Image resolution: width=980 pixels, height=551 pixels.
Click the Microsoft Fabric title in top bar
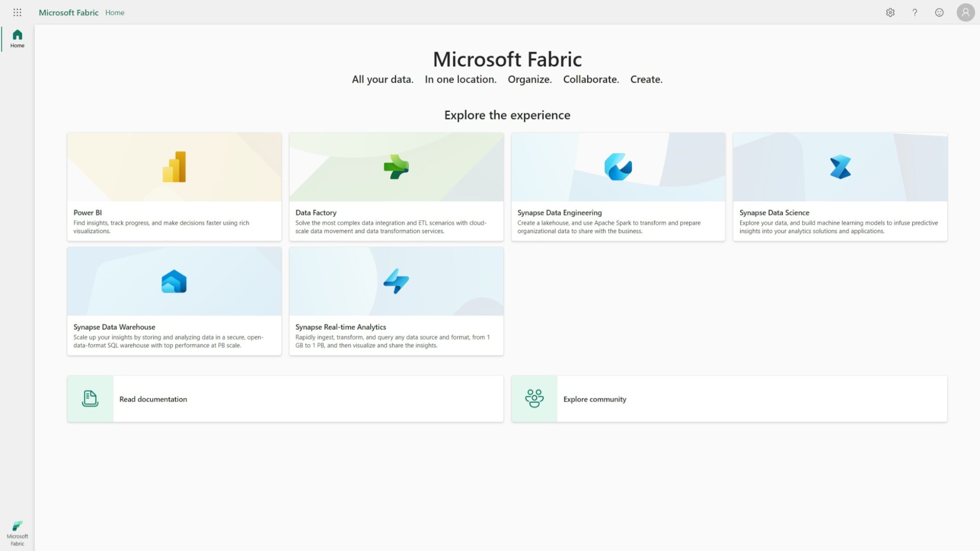(68, 12)
